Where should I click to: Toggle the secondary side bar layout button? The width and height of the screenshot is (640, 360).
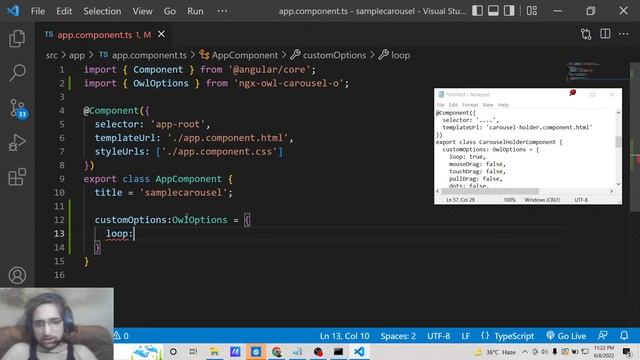click(x=509, y=11)
